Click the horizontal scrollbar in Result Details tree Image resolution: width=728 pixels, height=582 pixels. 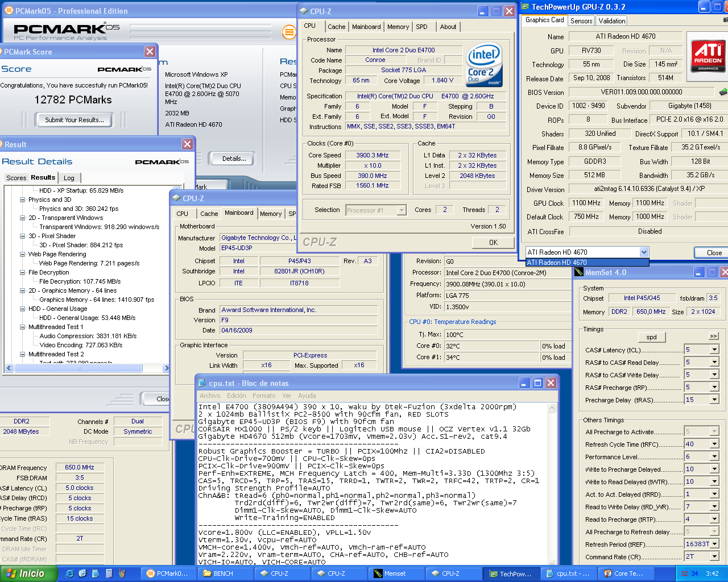[x=78, y=368]
